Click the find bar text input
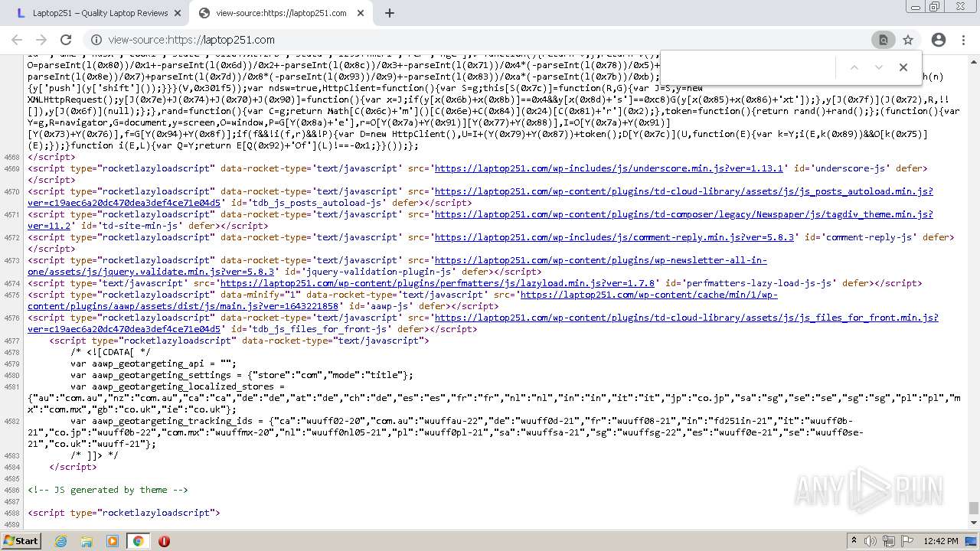Screen dimensions: 980x551 coord(747,67)
